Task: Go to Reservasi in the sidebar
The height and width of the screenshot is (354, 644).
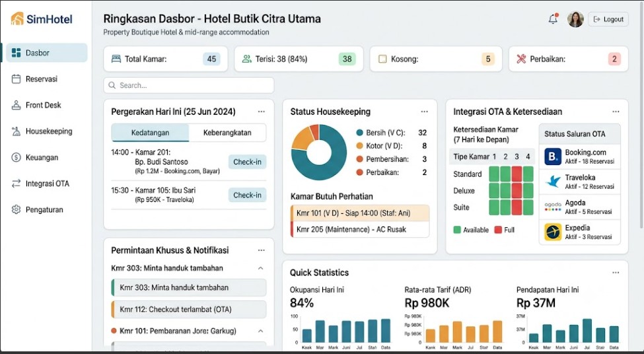Action: pos(47,79)
